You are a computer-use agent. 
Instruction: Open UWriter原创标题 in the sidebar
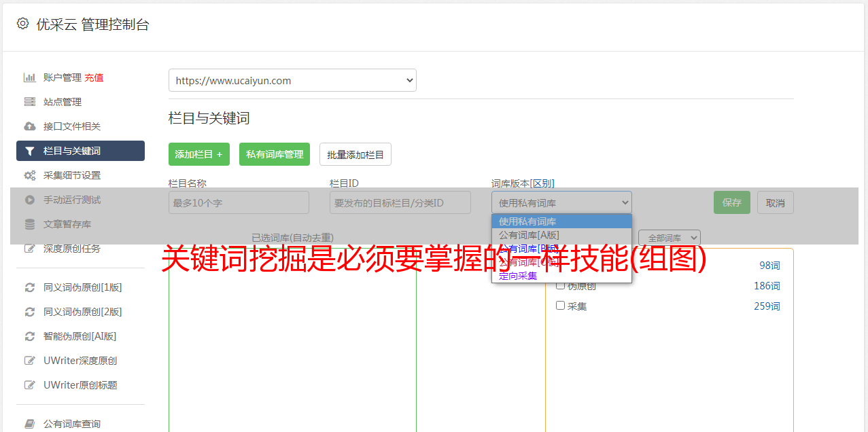click(x=80, y=385)
